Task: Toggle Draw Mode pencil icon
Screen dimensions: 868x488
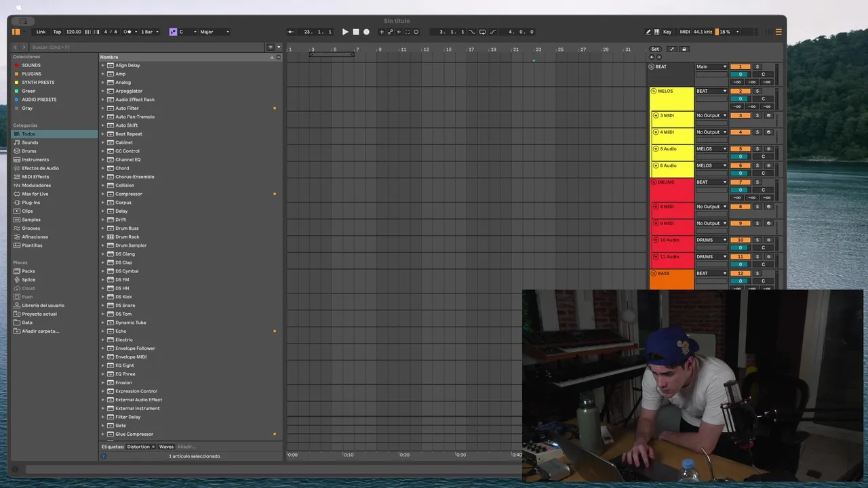Action: [x=648, y=32]
